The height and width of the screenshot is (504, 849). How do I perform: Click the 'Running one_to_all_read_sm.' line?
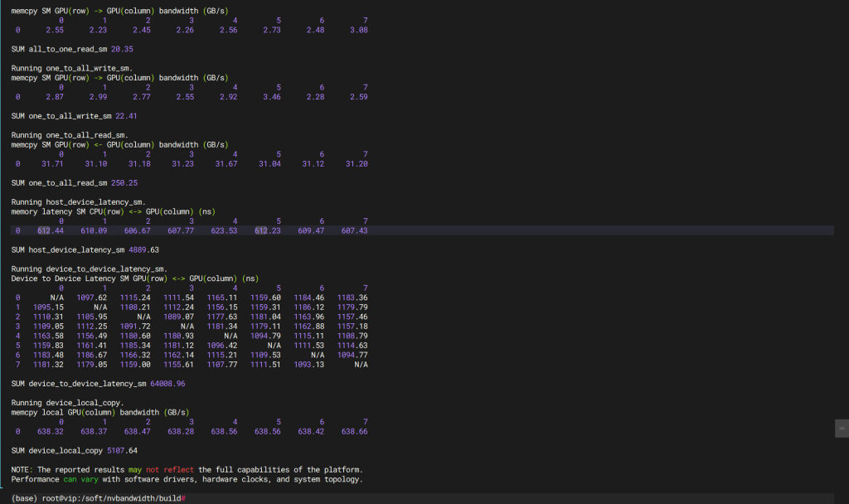(69, 134)
